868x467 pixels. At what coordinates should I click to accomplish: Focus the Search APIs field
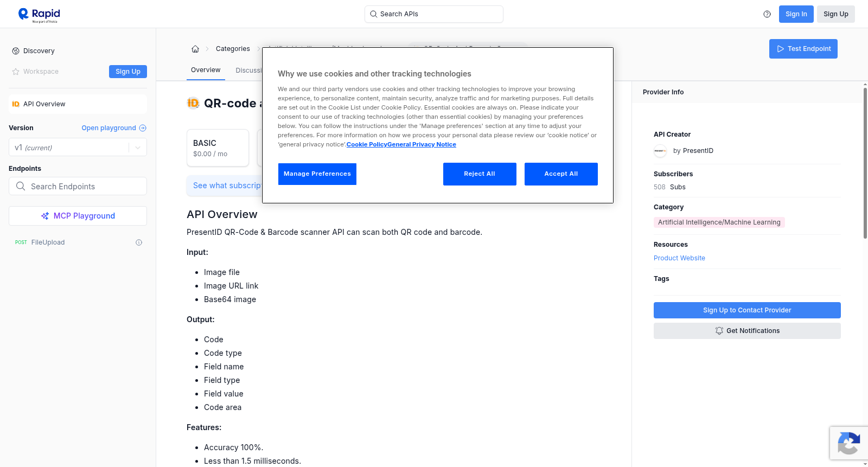[434, 14]
